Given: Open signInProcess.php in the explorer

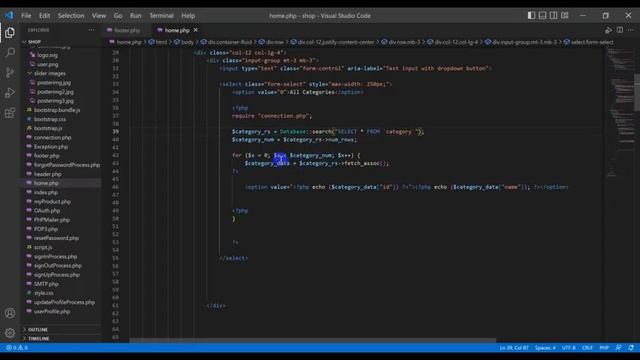Looking at the screenshot, I should 55,256.
